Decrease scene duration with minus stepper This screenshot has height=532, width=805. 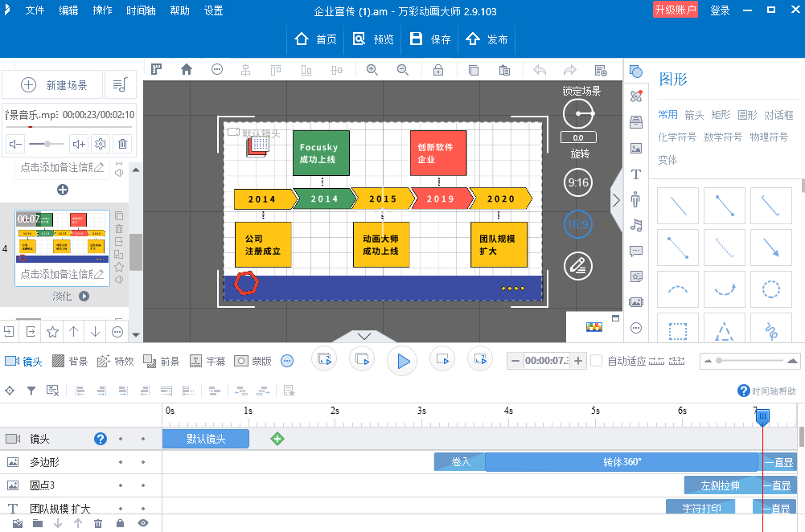515,361
